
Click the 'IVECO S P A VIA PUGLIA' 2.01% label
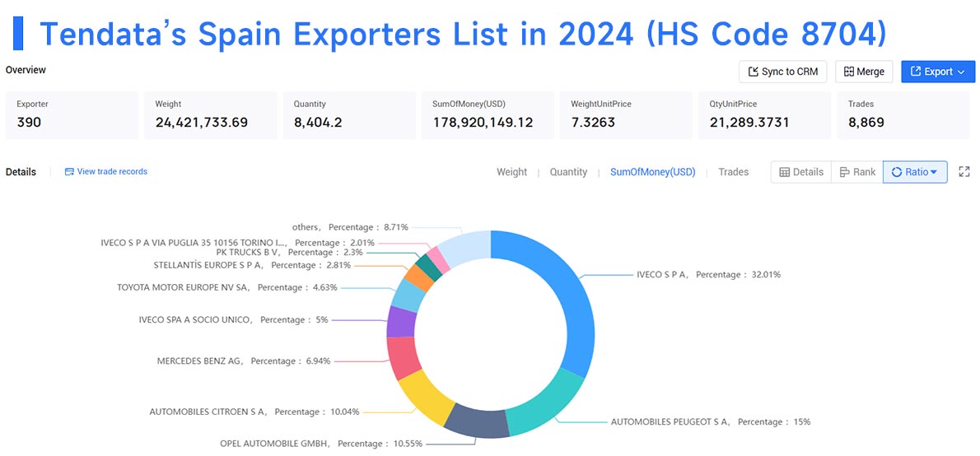tap(237, 242)
